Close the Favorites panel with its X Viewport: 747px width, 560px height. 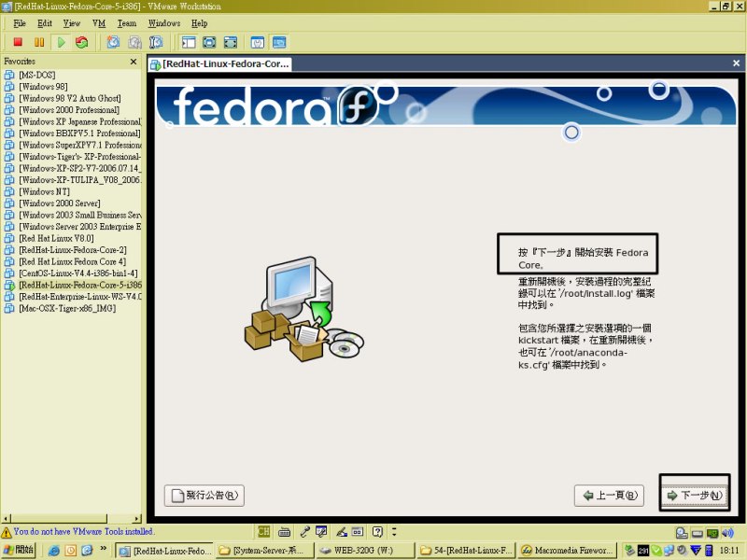pos(134,62)
